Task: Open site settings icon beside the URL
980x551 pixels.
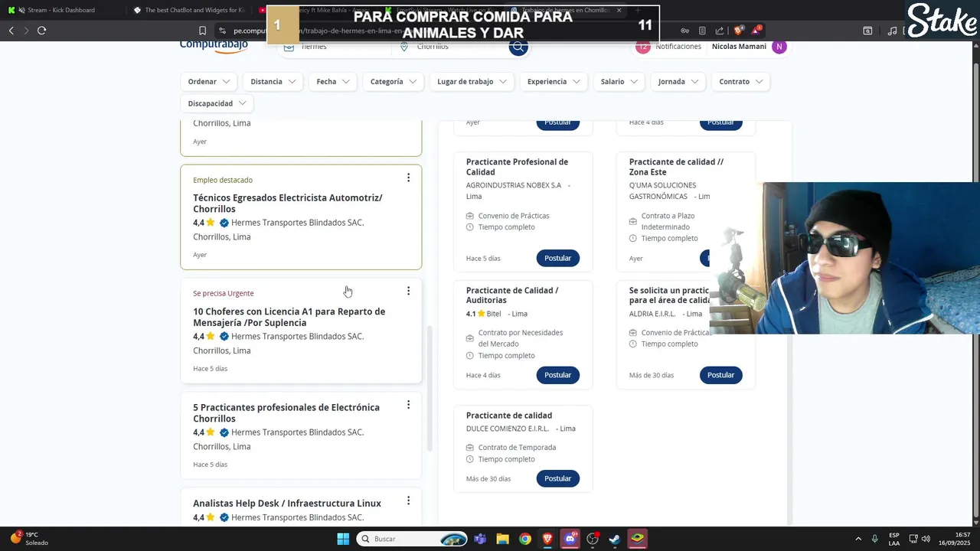Action: coord(222,31)
